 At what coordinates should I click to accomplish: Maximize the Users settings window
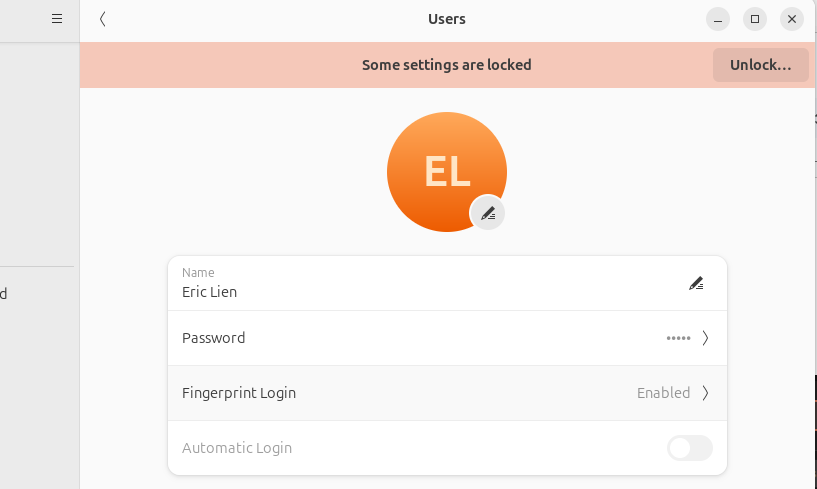tap(754, 19)
